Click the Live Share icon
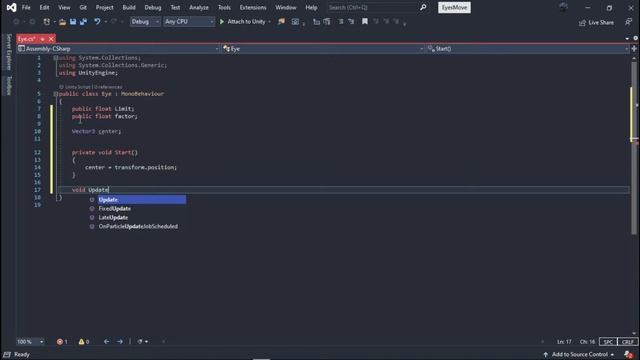 tap(582, 22)
